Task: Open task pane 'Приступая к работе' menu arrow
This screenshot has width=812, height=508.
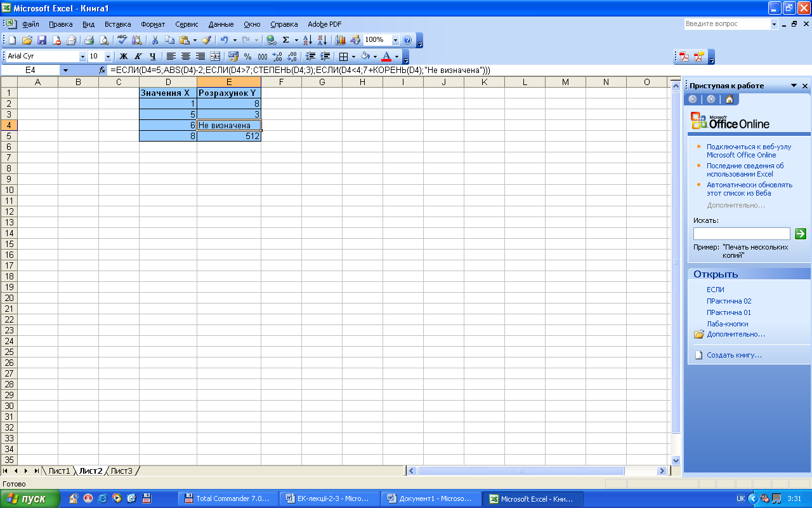Action: [794, 86]
